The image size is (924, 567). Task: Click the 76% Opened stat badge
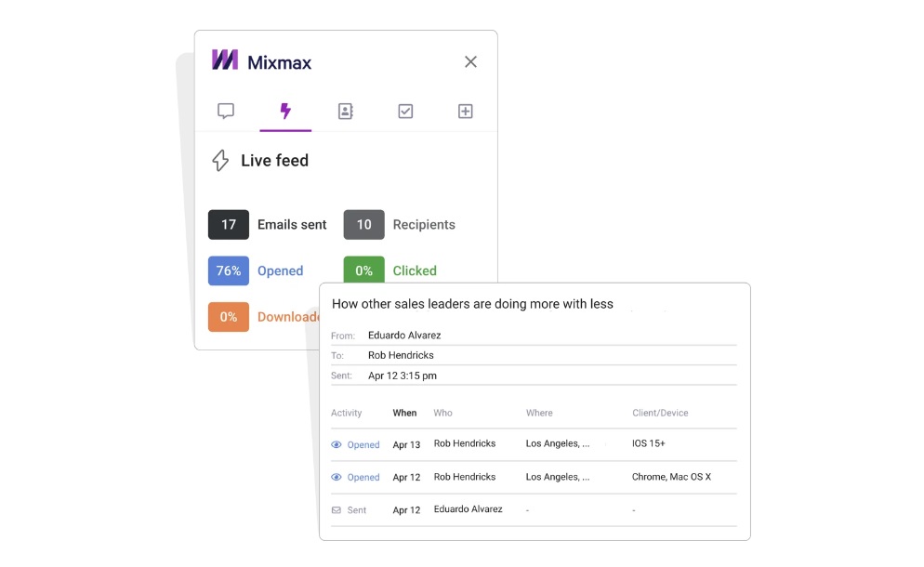228,270
